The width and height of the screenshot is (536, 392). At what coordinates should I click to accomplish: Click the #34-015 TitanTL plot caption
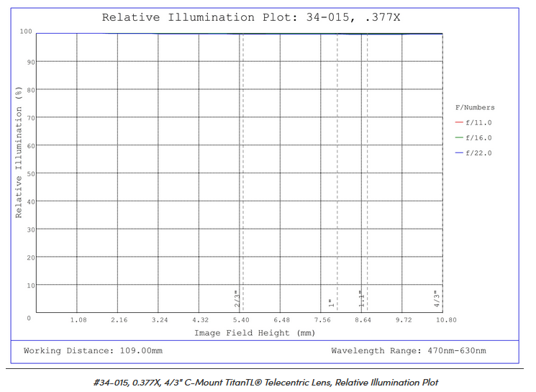(265, 382)
